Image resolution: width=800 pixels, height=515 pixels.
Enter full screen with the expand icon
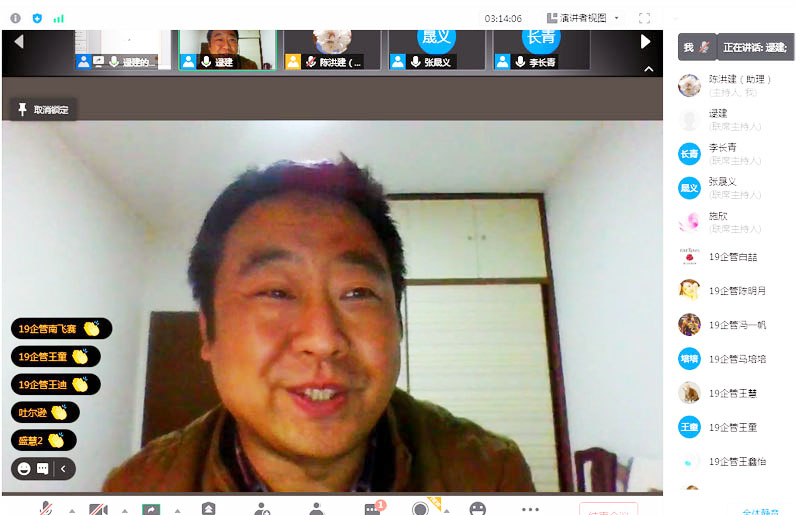[x=644, y=17]
